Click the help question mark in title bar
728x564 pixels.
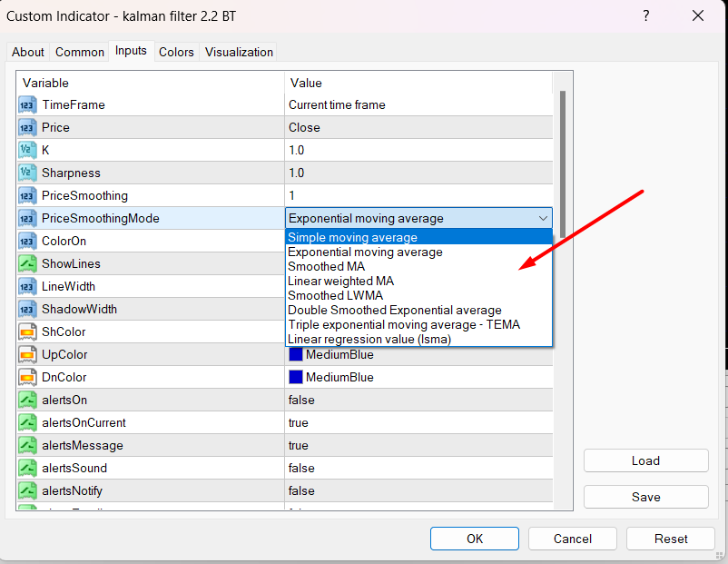tap(645, 16)
